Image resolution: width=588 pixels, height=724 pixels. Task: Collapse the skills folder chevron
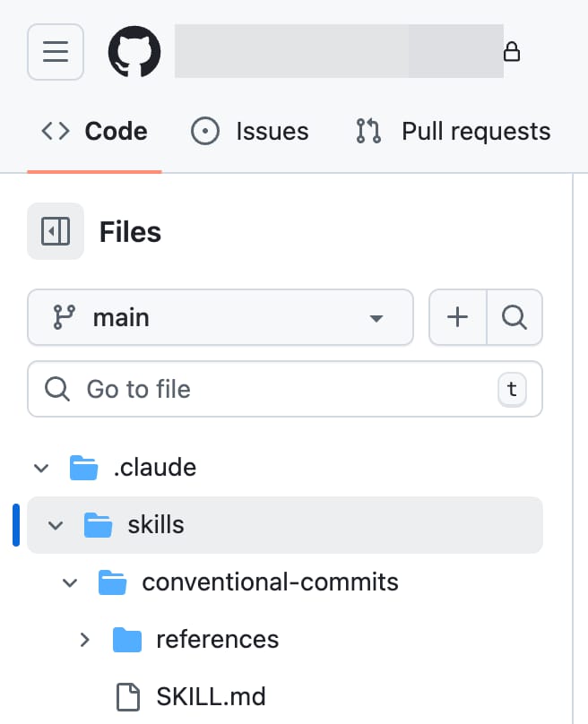click(x=56, y=524)
